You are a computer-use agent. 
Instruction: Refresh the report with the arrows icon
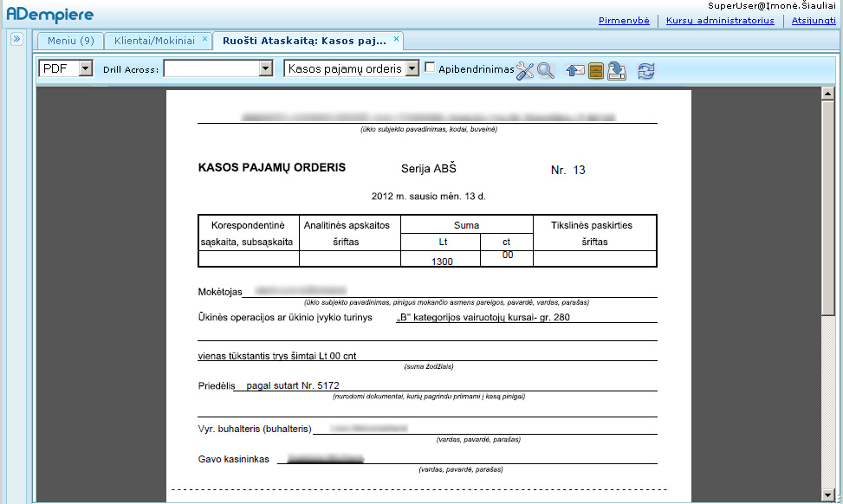(x=645, y=70)
